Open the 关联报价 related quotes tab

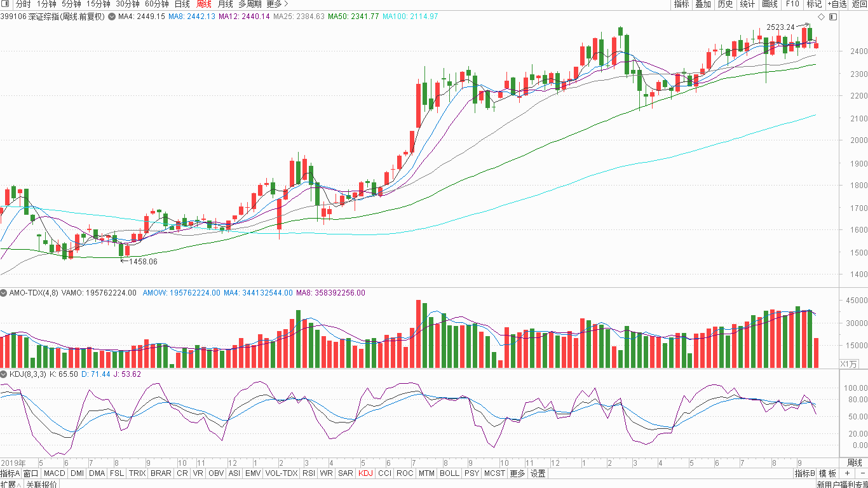(41, 484)
